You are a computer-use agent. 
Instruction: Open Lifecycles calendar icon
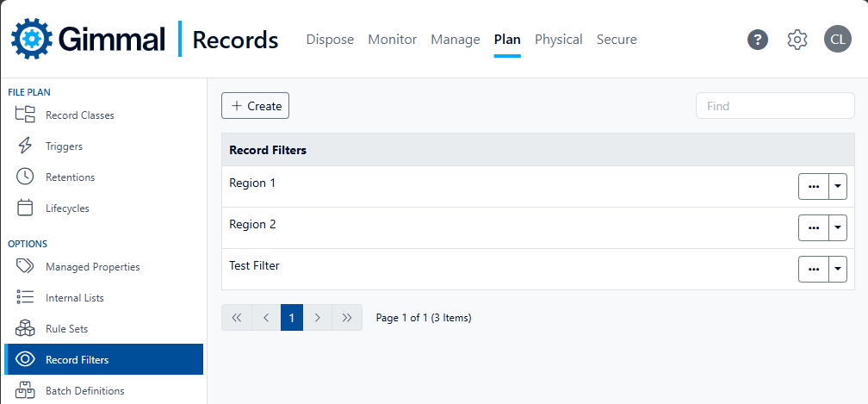tap(25, 208)
